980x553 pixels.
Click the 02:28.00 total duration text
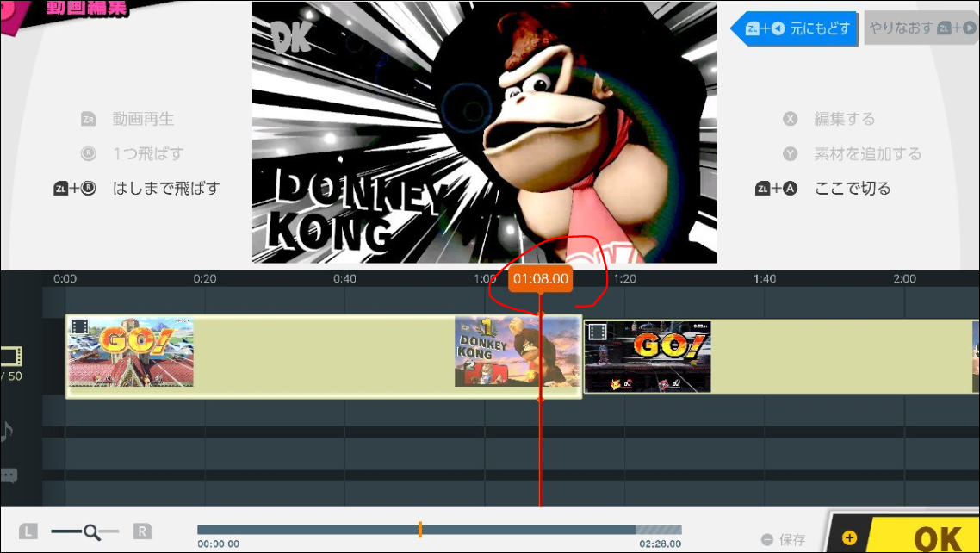tap(660, 544)
